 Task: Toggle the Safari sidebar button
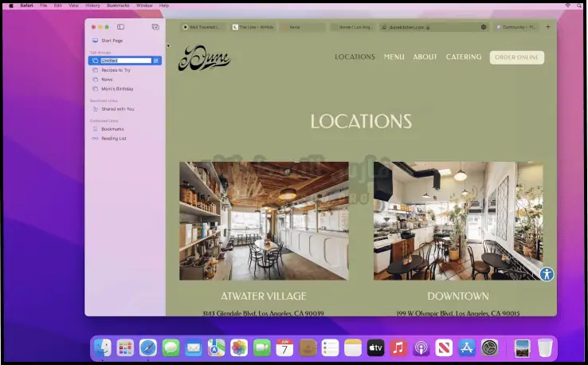tap(120, 27)
